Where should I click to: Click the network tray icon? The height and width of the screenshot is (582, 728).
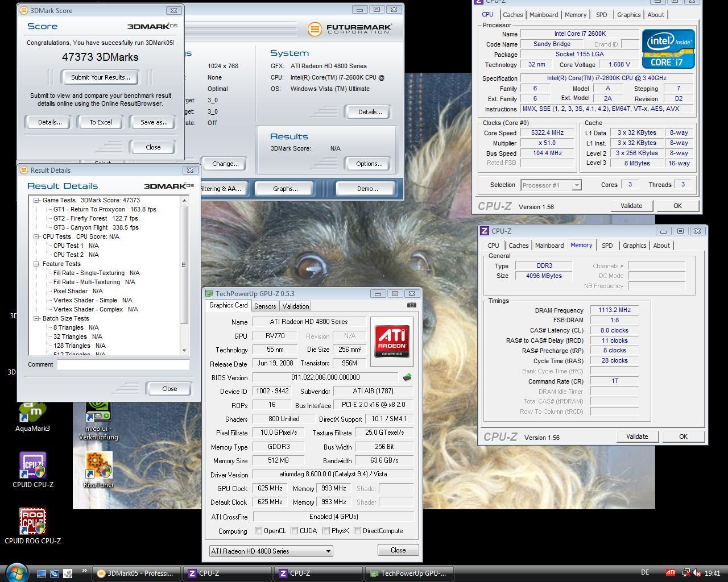[685, 573]
